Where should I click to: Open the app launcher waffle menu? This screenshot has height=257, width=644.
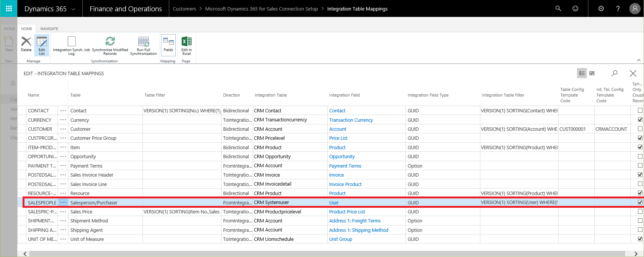coord(9,8)
